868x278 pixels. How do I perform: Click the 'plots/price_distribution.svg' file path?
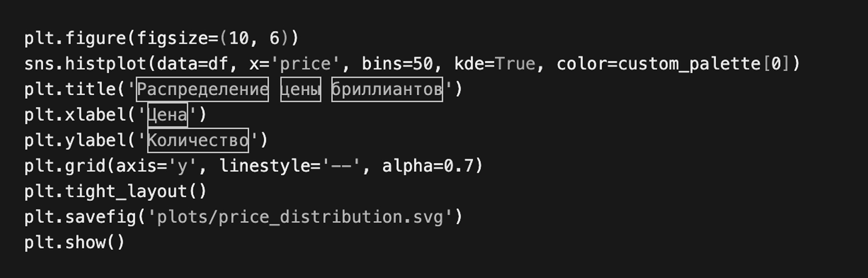300,217
